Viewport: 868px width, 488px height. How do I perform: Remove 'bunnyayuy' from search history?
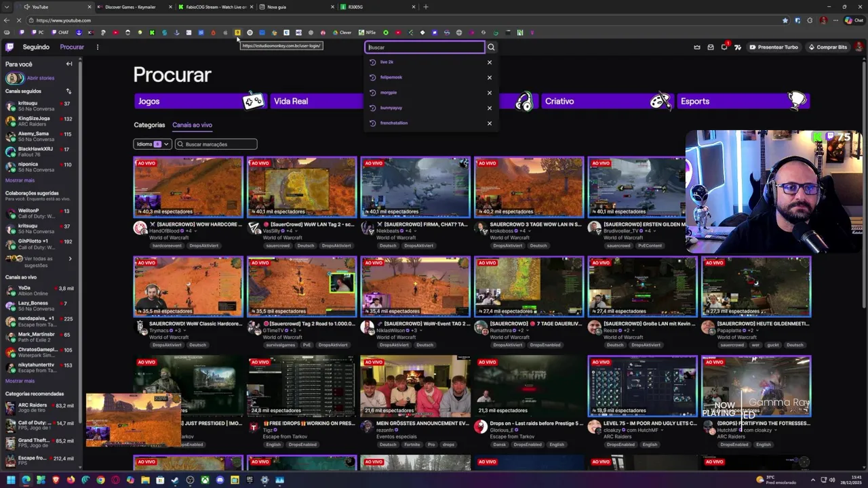(x=490, y=108)
